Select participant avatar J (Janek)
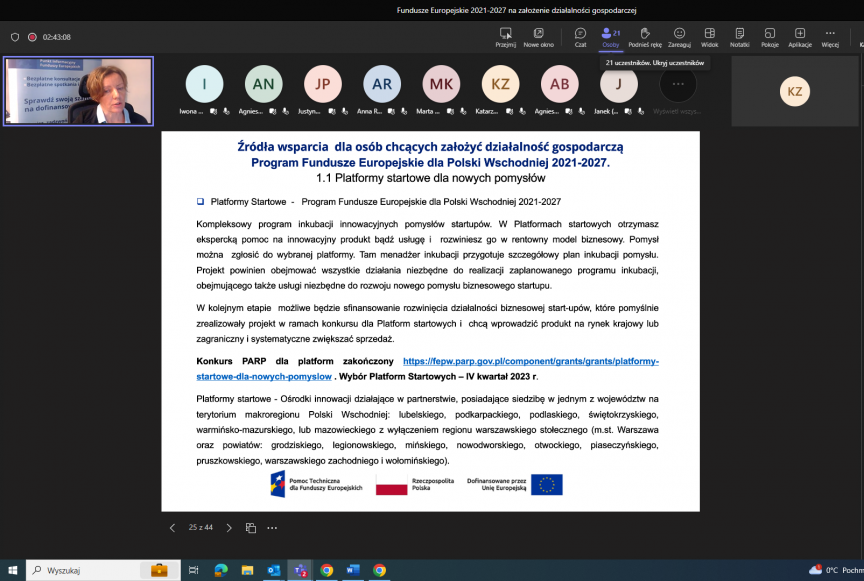 (619, 84)
